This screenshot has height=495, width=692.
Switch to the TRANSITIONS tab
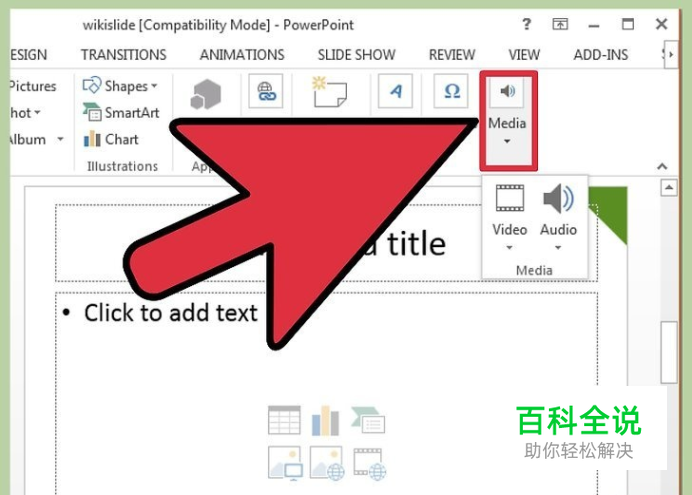(124, 55)
